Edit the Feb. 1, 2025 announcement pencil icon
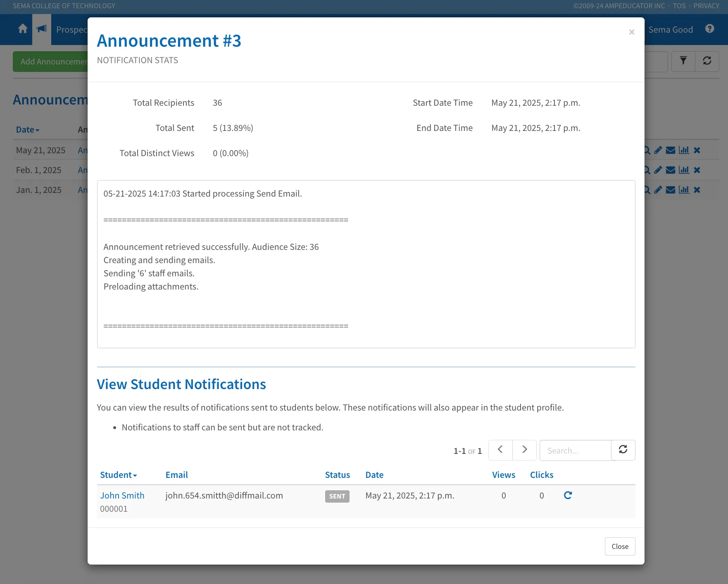Screen dimensions: 728x584 [x=658, y=170]
